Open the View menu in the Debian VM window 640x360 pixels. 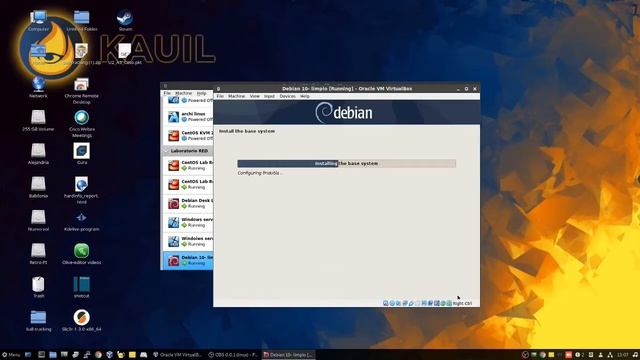point(255,96)
